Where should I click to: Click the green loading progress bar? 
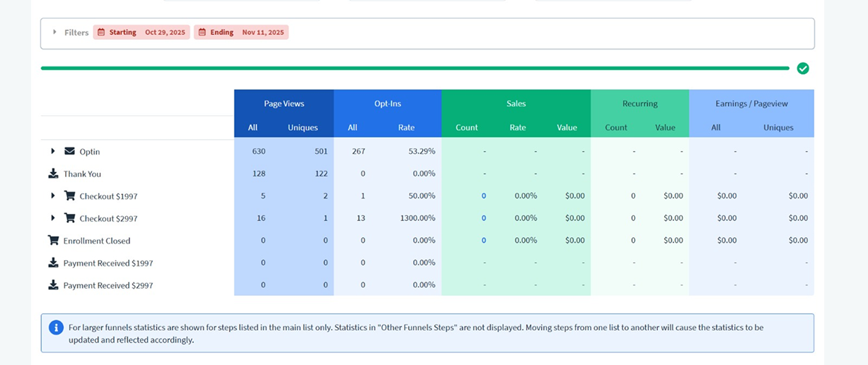414,69
